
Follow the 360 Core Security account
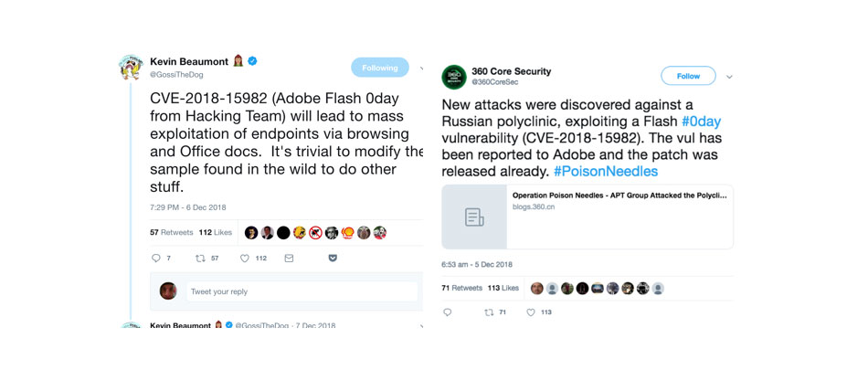pyautogui.click(x=688, y=76)
